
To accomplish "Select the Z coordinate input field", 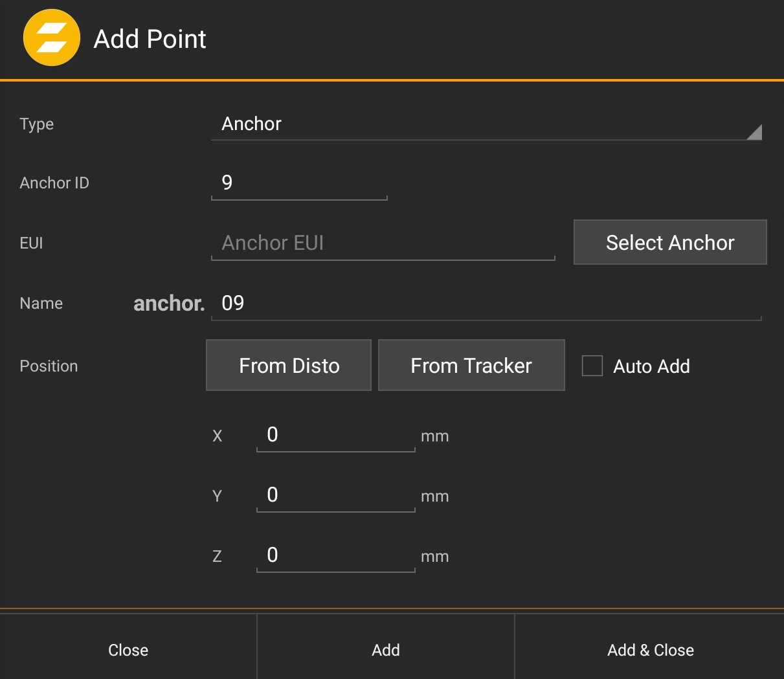I will pos(335,555).
